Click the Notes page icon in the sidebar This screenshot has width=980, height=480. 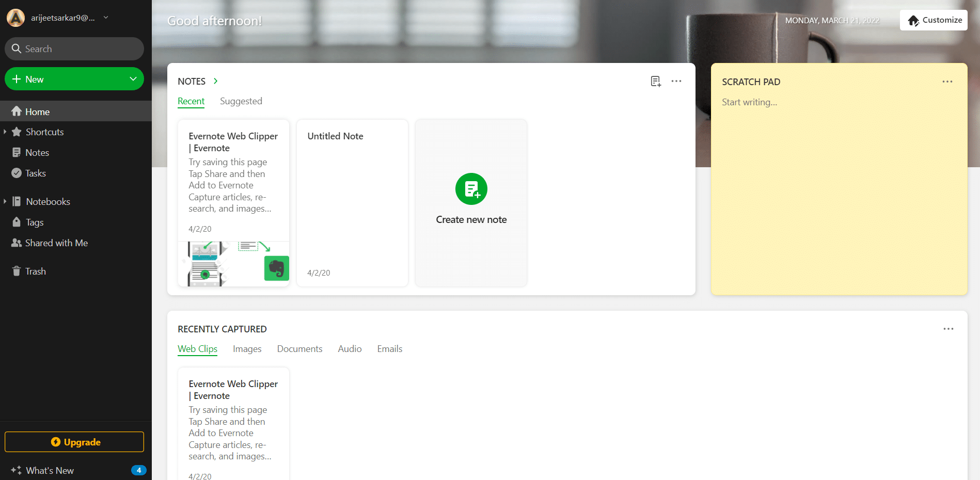coord(17,152)
